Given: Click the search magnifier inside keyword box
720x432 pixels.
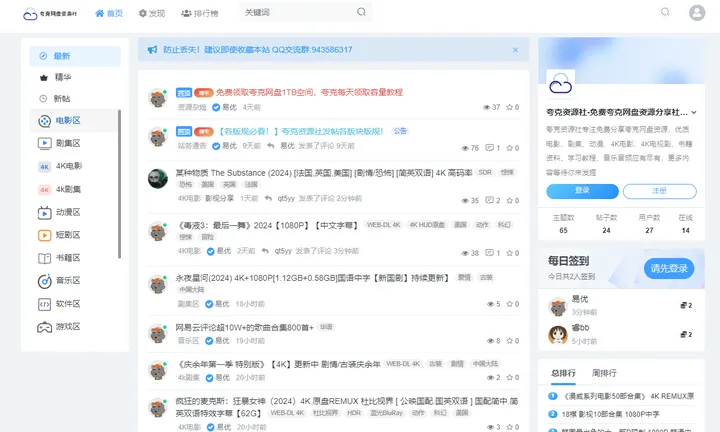Looking at the screenshot, I should pos(361,12).
